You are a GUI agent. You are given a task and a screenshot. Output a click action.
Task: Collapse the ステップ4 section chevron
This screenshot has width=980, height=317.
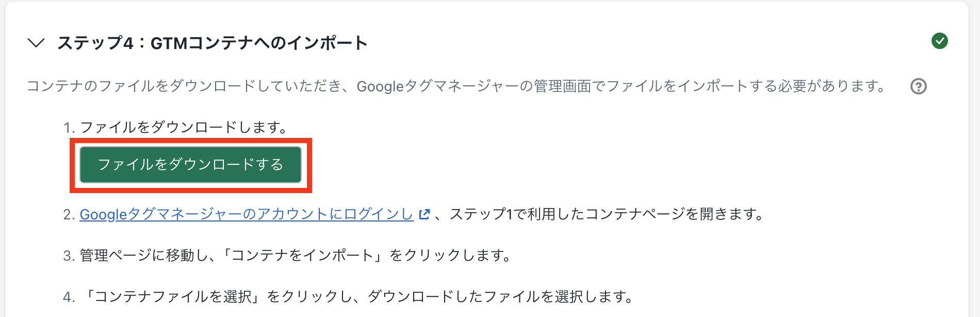[36, 43]
